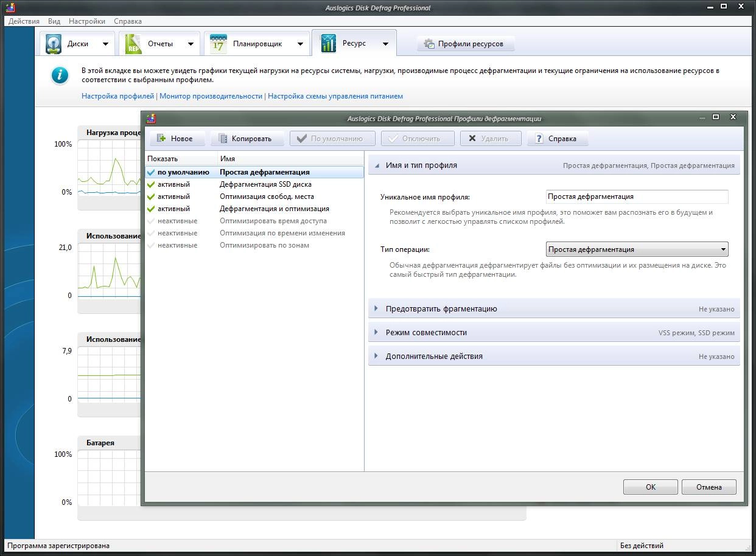
Task: Click the Диски tab disk icon
Action: (54, 44)
